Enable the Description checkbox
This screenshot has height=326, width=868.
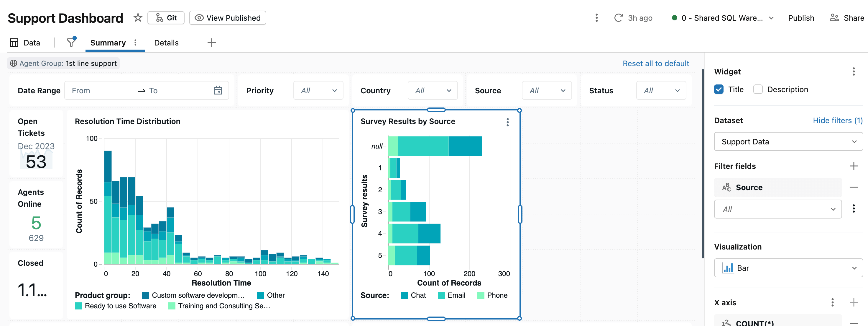tap(758, 89)
